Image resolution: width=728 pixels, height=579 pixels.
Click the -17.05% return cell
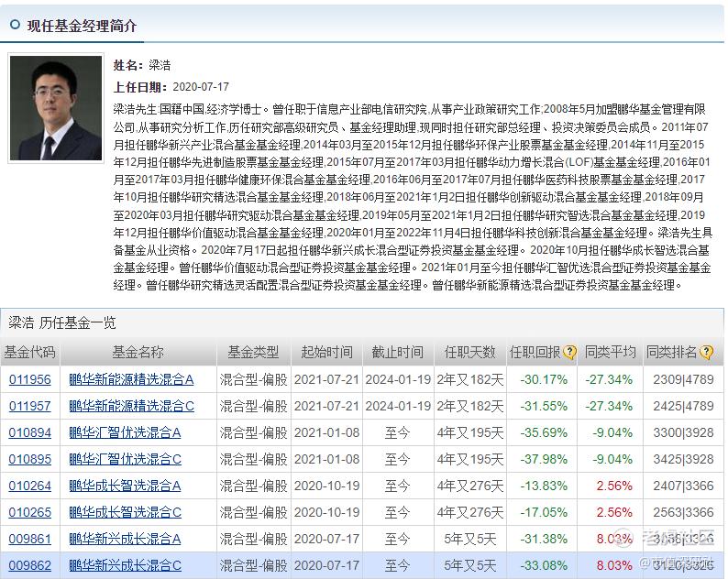[x=544, y=512]
